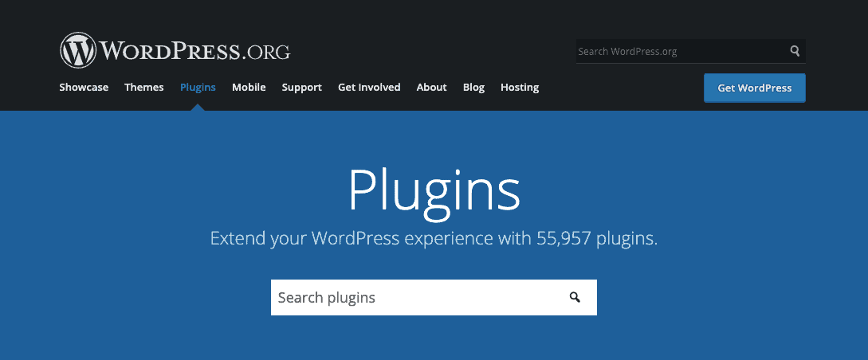Click the 'Extend your WordPress experience' tagline
This screenshot has height=360, width=868.
pyautogui.click(x=434, y=239)
